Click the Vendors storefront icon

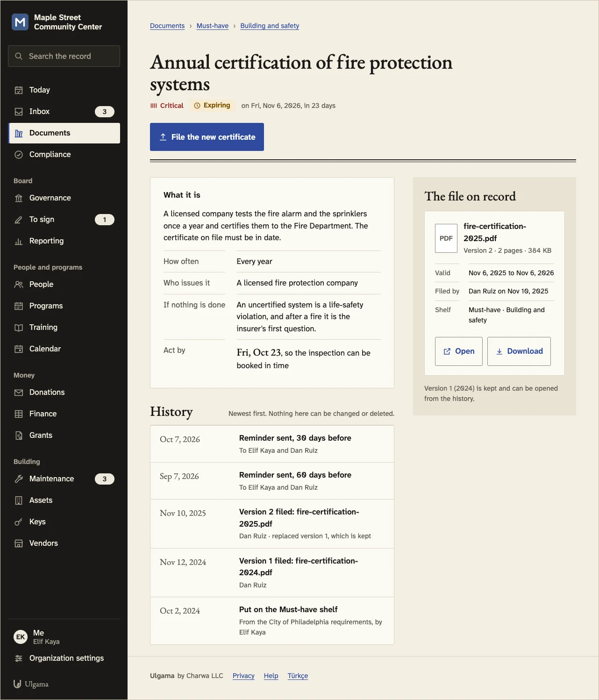(x=19, y=543)
